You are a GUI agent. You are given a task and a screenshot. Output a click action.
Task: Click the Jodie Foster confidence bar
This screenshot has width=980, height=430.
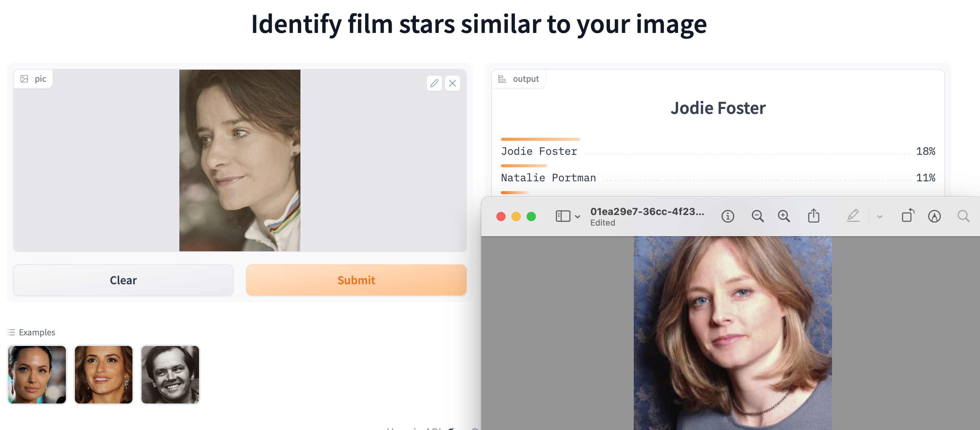tap(540, 139)
